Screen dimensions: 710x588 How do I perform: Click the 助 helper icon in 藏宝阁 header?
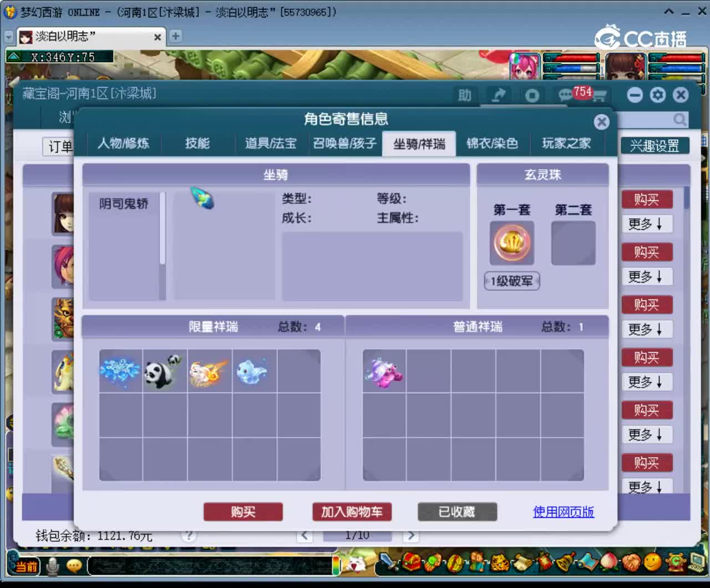coord(465,95)
